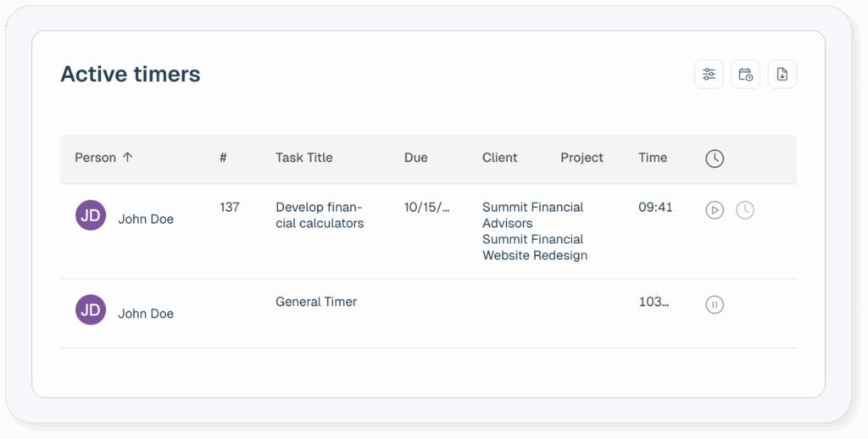
Task: Click task number 137
Action: (x=229, y=208)
